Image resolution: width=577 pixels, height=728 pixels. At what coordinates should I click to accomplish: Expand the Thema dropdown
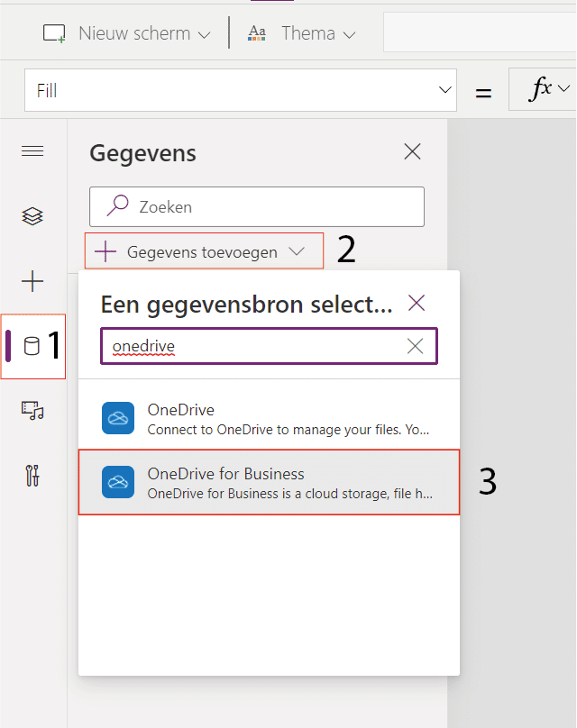pos(350,35)
